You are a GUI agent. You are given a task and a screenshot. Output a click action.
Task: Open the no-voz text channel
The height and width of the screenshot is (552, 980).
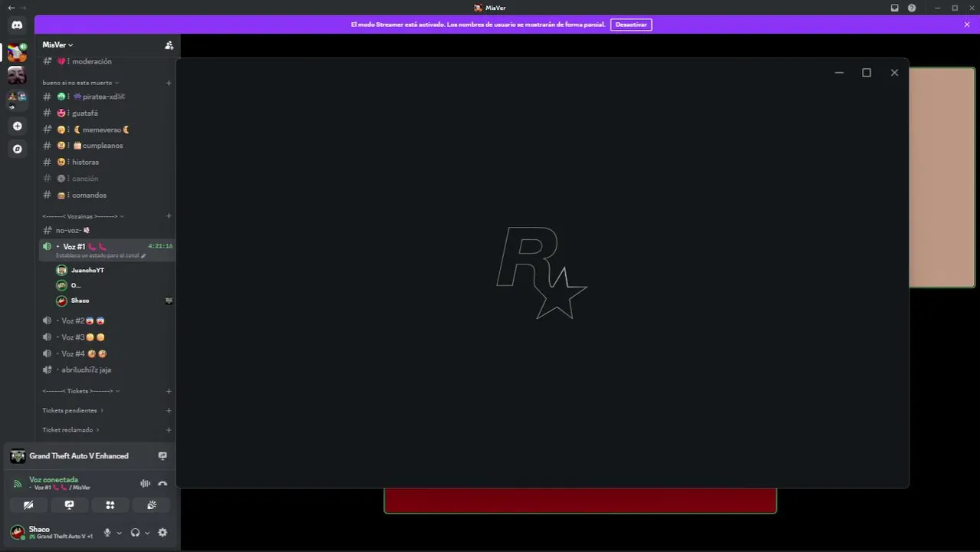107,230
